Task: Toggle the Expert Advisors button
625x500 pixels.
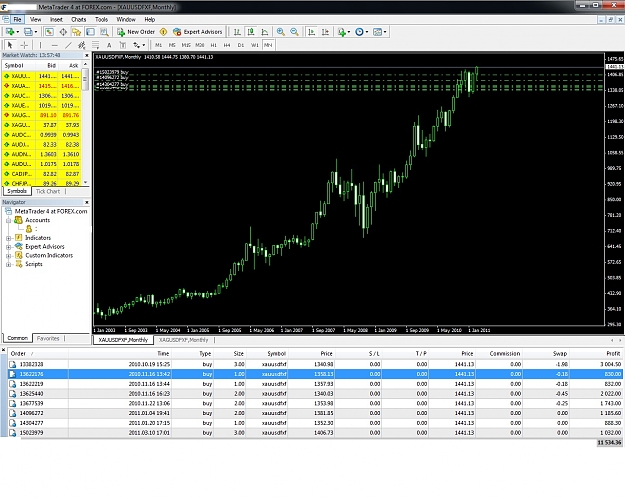Action: pos(198,32)
